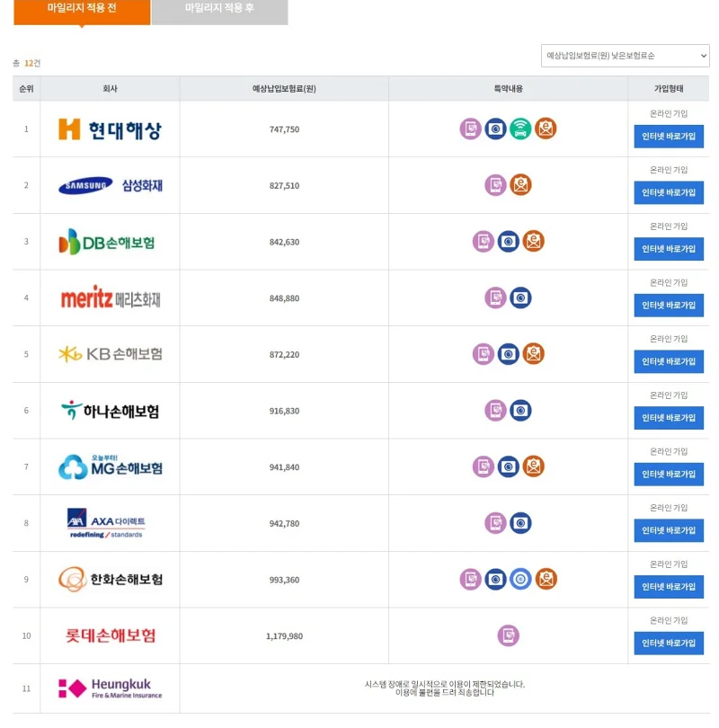Click the 특약내용 column header
Image resolution: width=719 pixels, height=728 pixels.
509,89
